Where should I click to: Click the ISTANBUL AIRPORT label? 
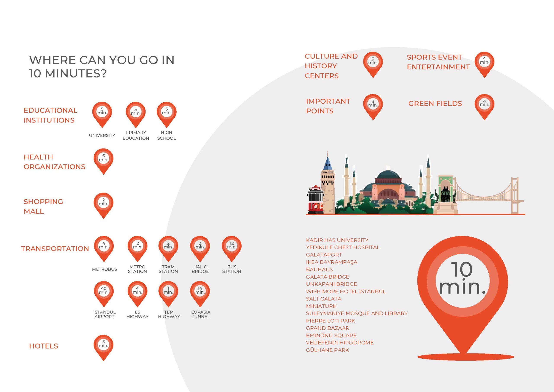(x=105, y=314)
